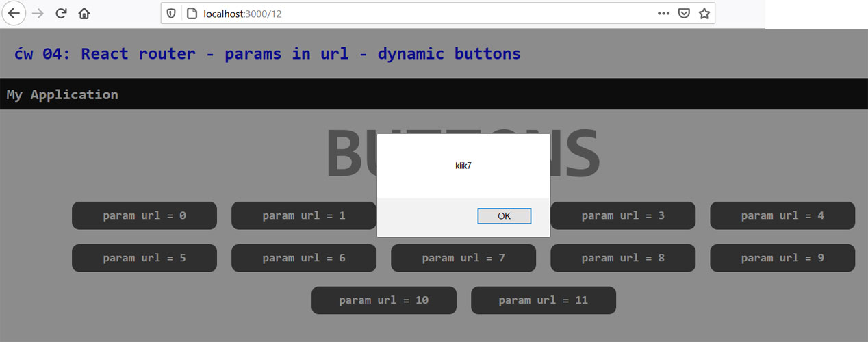
Task: Click the browser forward arrow
Action: (x=38, y=13)
